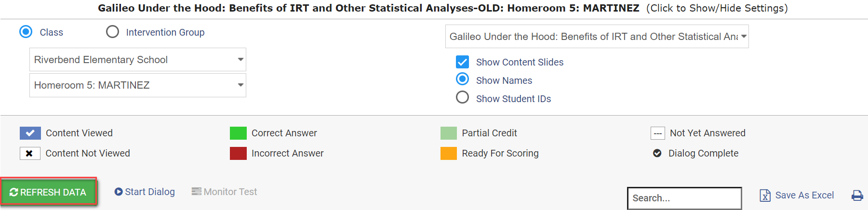Click the Content Viewed checkmark icon
868x210 pixels.
coord(30,133)
